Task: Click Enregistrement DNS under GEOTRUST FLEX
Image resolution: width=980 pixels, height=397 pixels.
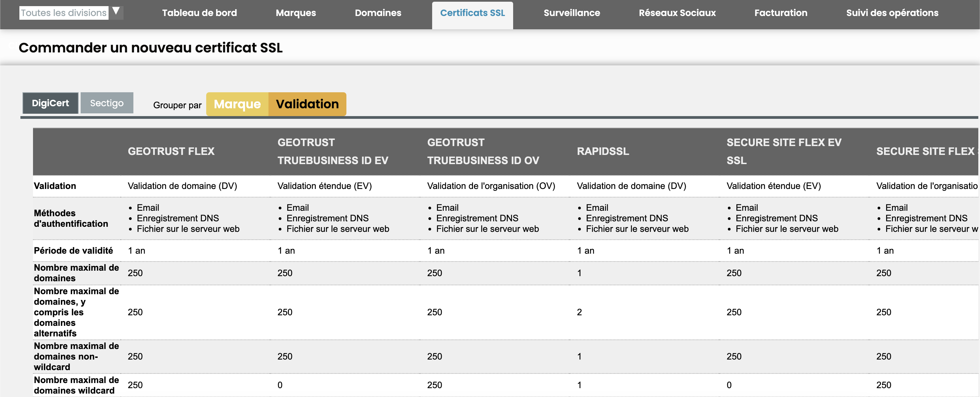Action: [178, 218]
